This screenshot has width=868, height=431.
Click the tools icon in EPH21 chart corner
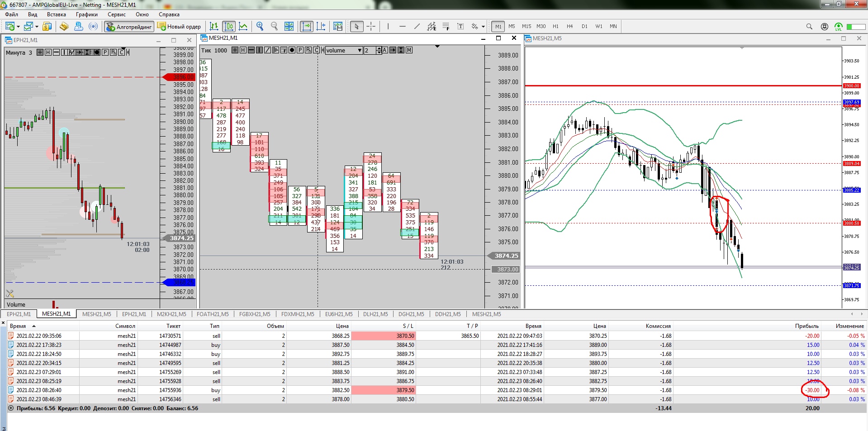pyautogui.click(x=10, y=294)
